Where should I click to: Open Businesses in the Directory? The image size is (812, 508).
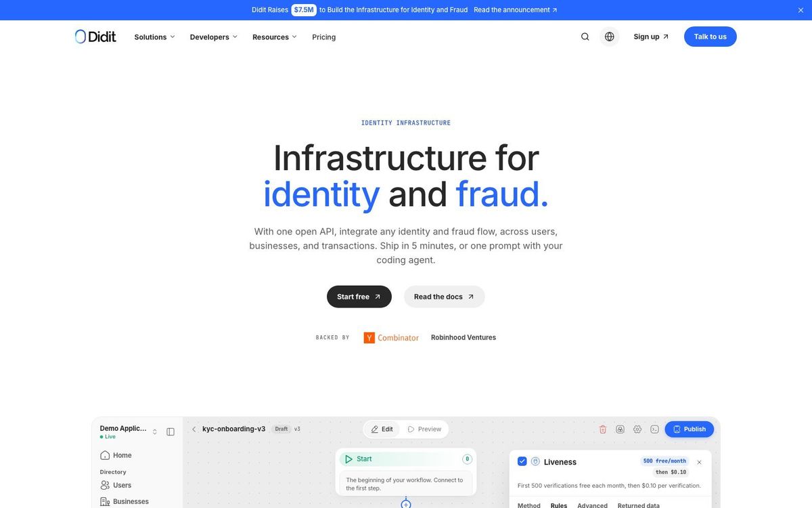[125, 501]
